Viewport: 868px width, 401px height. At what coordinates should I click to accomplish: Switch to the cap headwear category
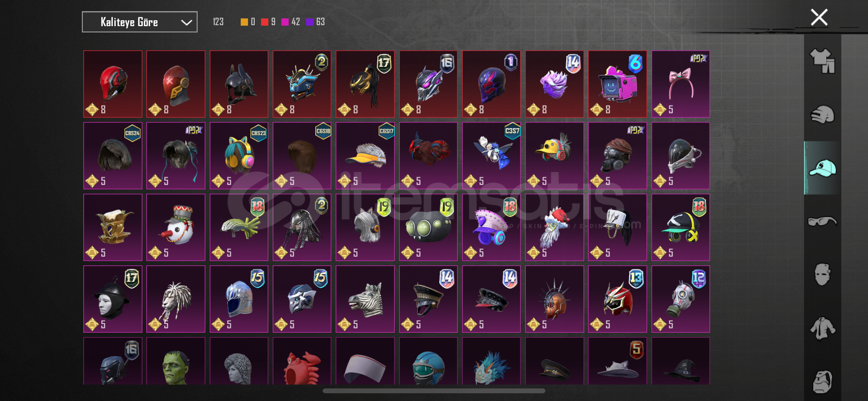click(822, 168)
